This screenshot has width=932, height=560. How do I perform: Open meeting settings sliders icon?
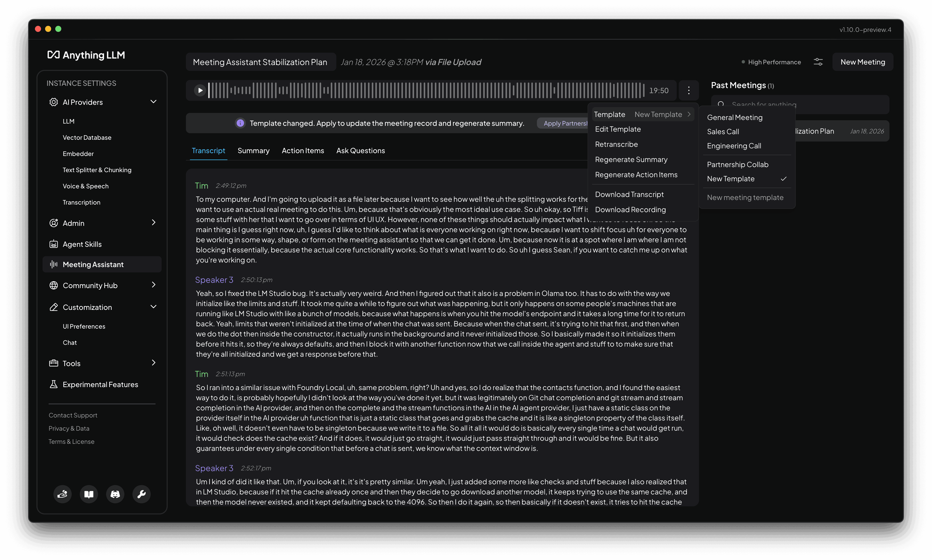click(x=818, y=62)
